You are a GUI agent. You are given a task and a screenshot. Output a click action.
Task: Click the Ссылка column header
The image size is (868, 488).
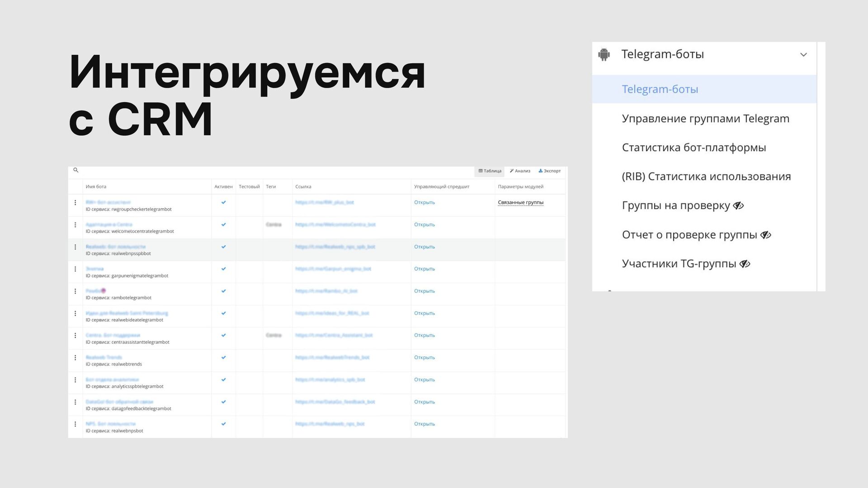click(303, 187)
